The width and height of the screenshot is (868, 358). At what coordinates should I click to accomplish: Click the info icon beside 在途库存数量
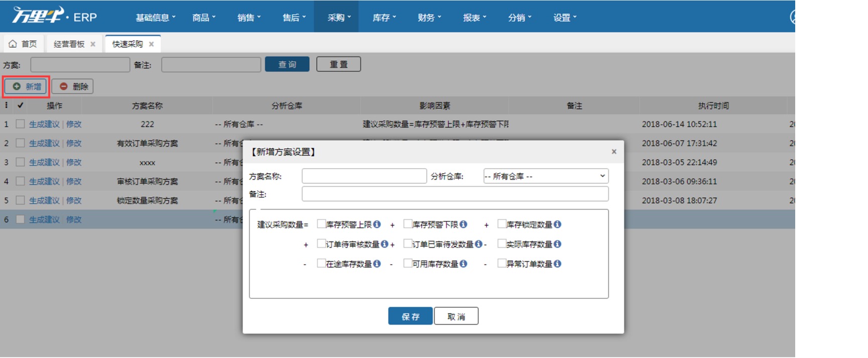pos(377,264)
